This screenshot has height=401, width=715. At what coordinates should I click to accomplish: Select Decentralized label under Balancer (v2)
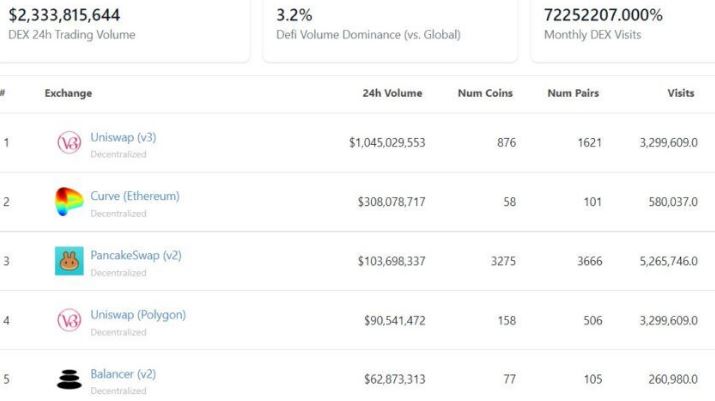pos(119,391)
